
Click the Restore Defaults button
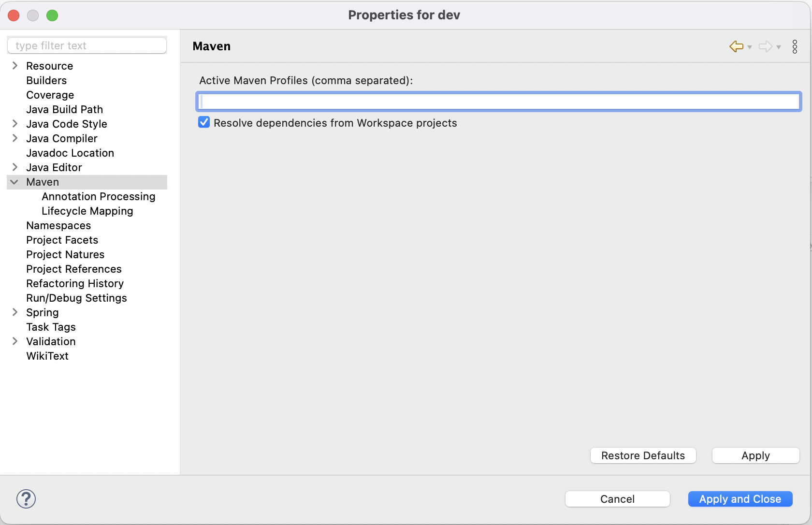pyautogui.click(x=643, y=455)
